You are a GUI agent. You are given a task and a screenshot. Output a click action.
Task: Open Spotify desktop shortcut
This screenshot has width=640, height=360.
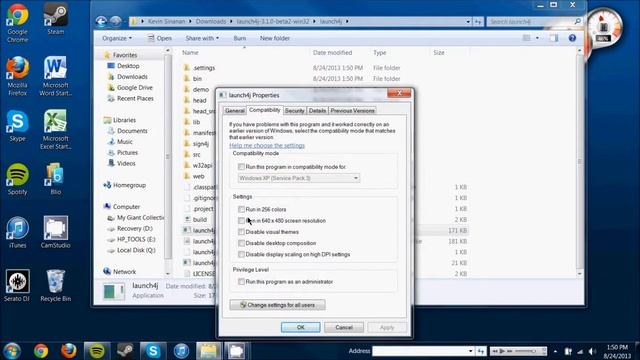tap(18, 179)
